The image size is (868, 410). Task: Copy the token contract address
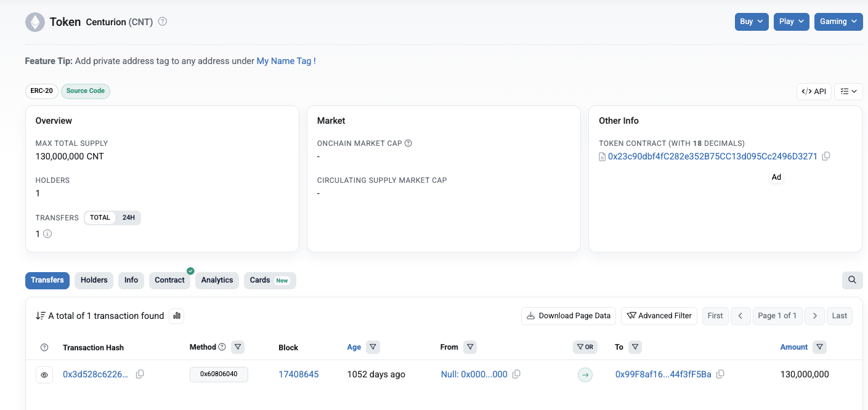[x=826, y=156]
